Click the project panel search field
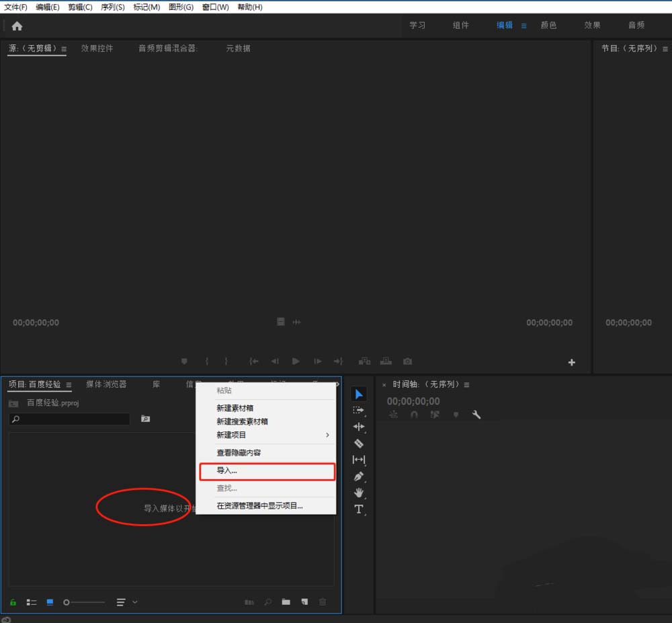 coord(73,419)
